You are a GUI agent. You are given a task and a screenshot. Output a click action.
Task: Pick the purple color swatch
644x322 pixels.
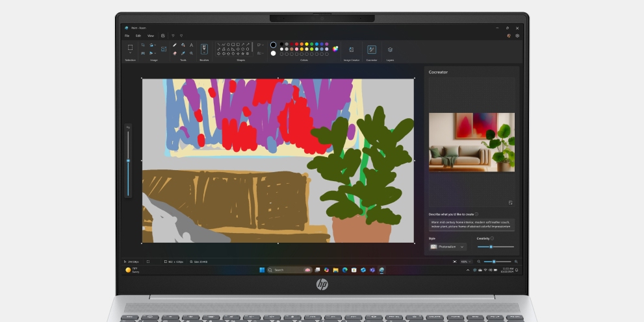[326, 44]
